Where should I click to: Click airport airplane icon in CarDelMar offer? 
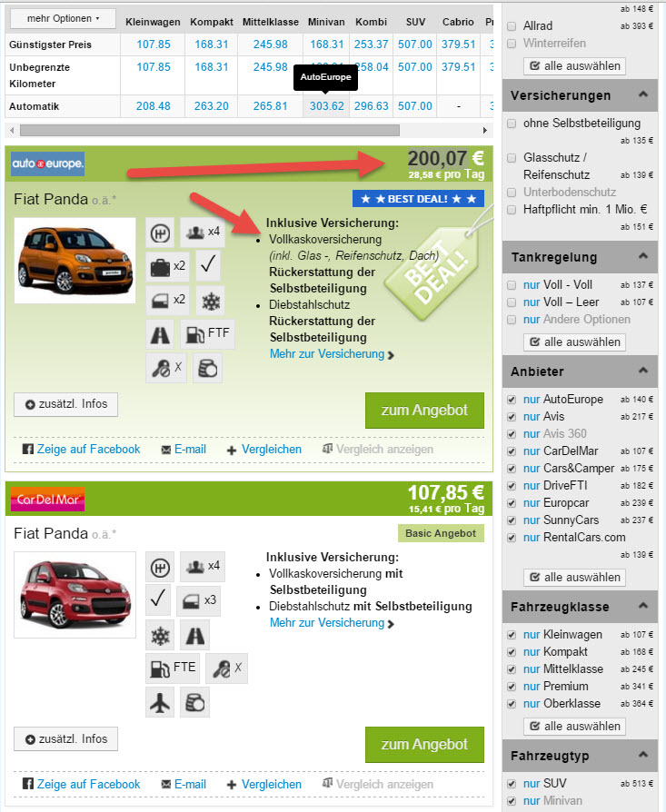click(160, 703)
